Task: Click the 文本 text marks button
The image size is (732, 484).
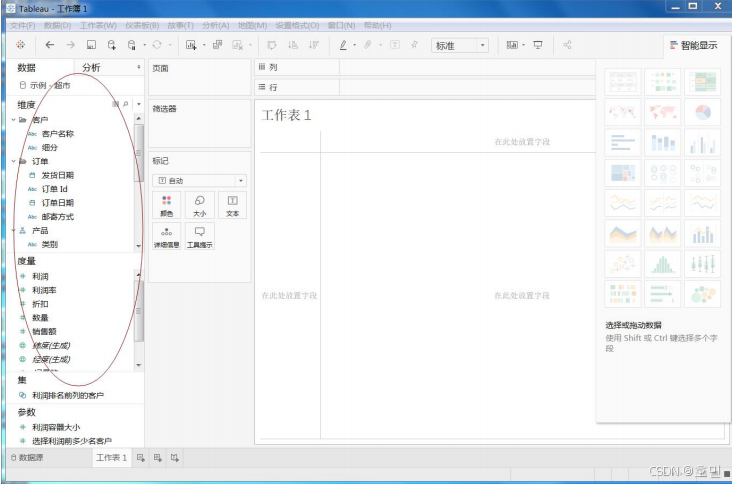Action: tap(232, 205)
